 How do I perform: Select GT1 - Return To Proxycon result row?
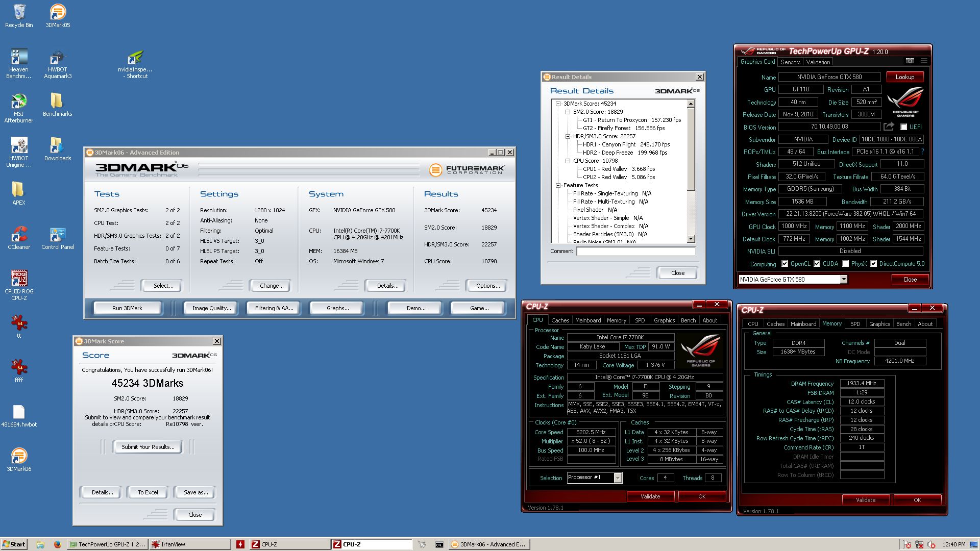(x=631, y=120)
